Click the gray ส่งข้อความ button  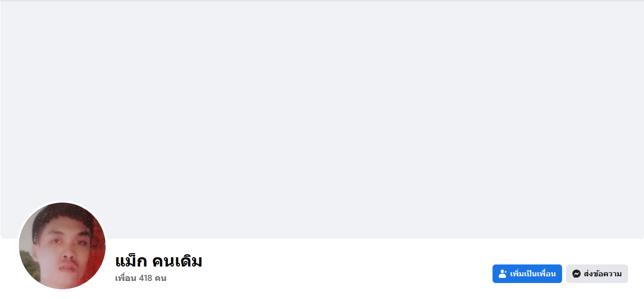point(597,274)
